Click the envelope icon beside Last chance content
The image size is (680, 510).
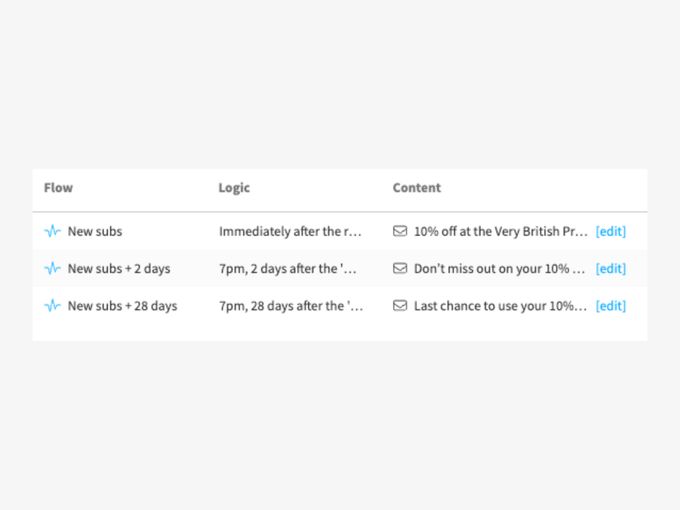pos(400,305)
